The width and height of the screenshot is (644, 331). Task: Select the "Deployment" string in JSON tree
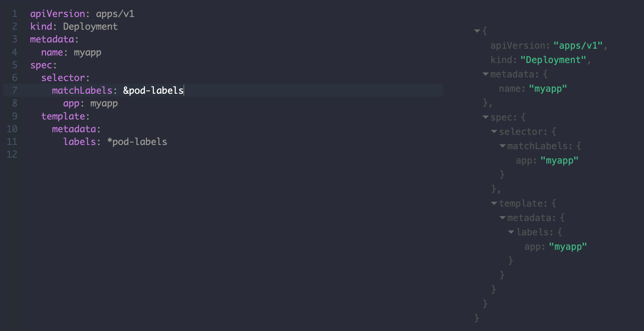(x=553, y=60)
